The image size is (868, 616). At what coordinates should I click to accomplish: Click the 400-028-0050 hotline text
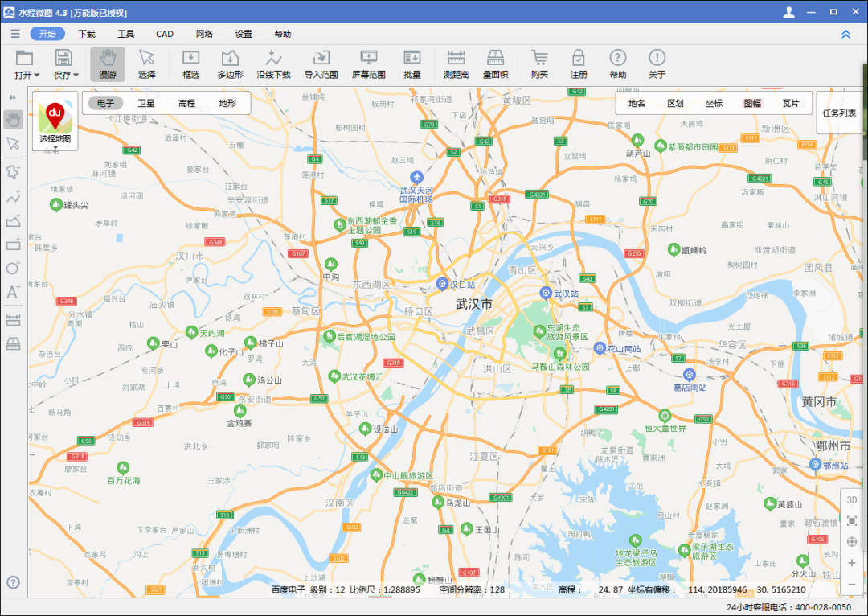pos(823,607)
